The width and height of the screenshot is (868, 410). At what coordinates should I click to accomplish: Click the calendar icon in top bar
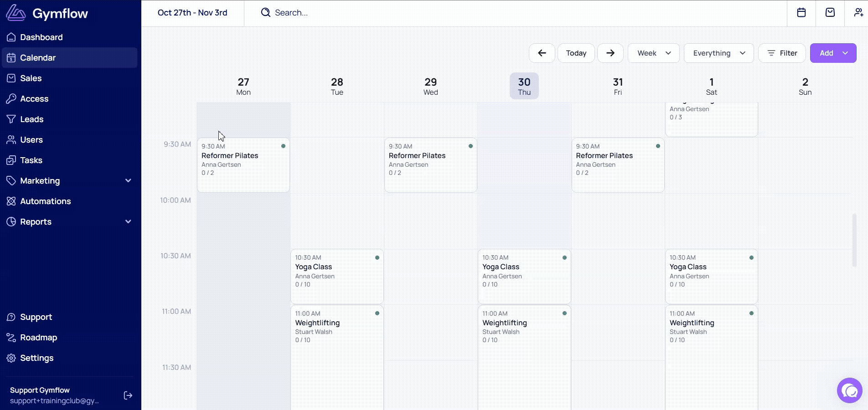(801, 13)
